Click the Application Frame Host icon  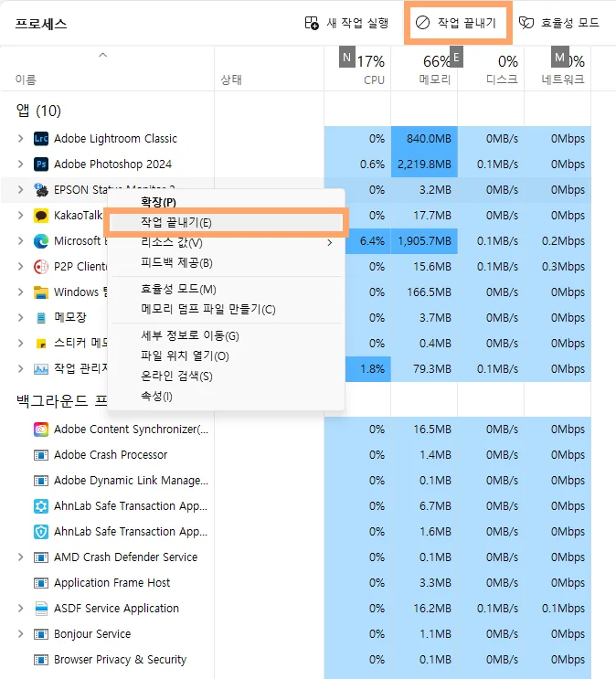point(41,582)
